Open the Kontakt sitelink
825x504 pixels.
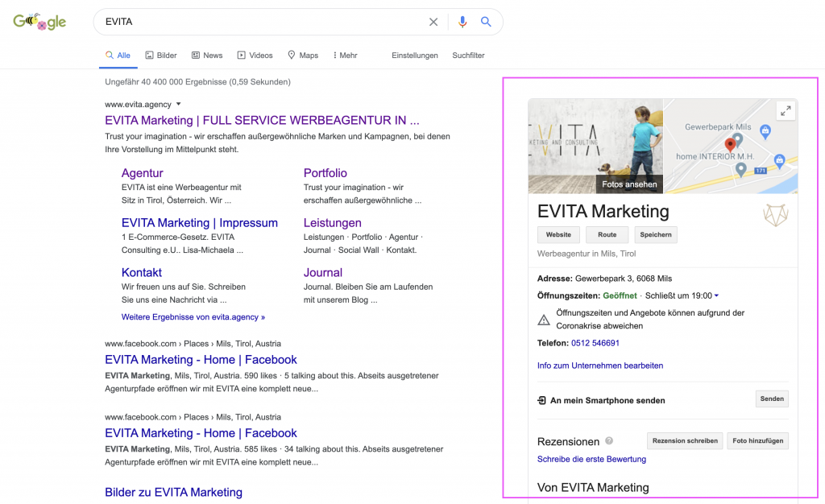click(142, 273)
